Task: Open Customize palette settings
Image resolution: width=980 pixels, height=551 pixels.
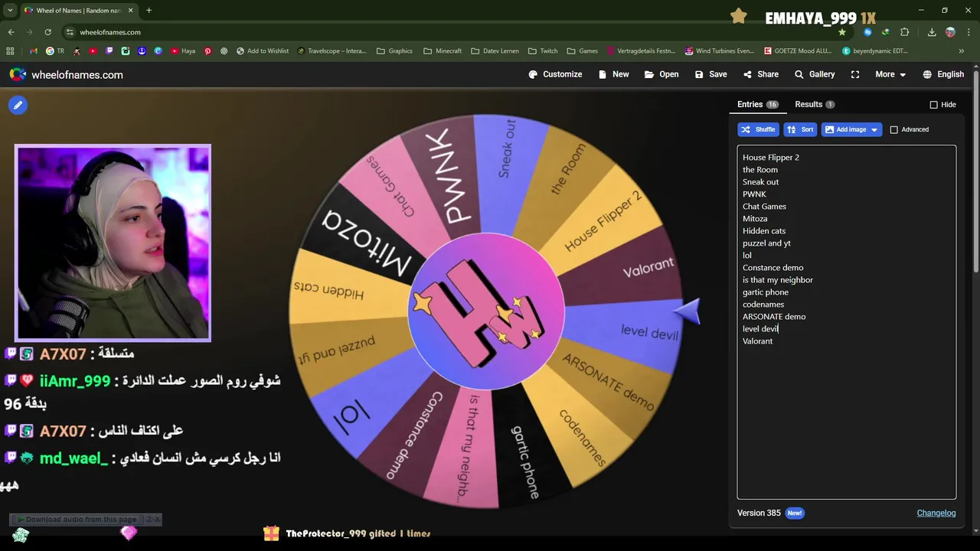Action: point(555,74)
